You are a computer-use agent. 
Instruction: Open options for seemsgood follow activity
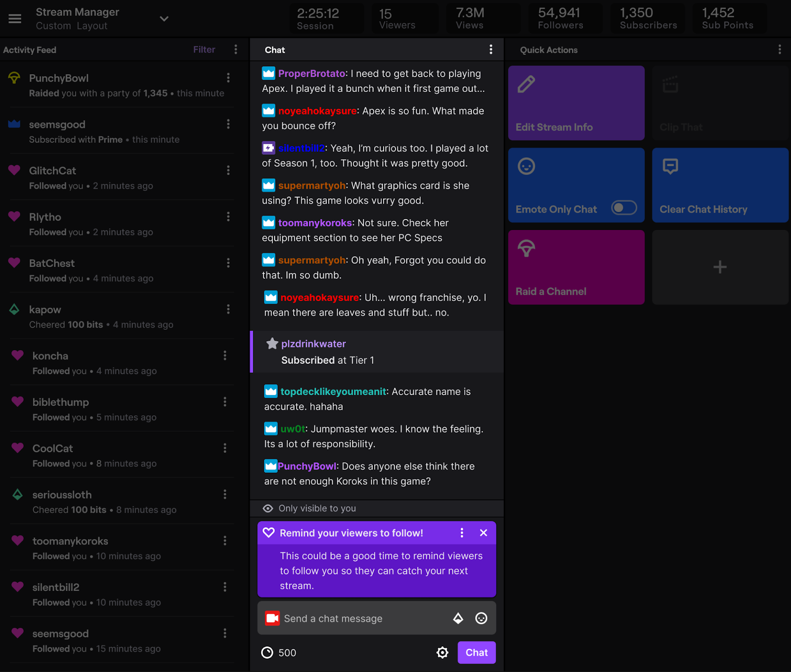[x=225, y=633]
